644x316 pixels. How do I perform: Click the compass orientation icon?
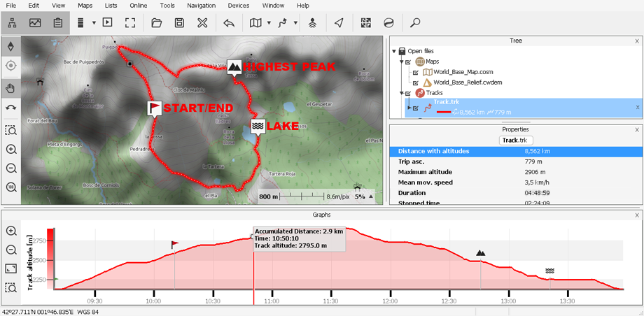(11, 46)
